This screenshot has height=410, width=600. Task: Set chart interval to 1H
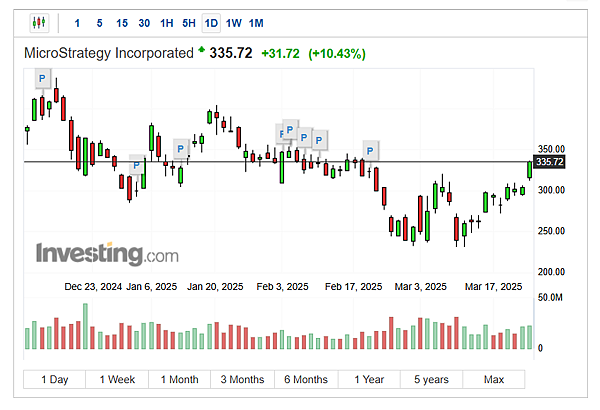(166, 23)
